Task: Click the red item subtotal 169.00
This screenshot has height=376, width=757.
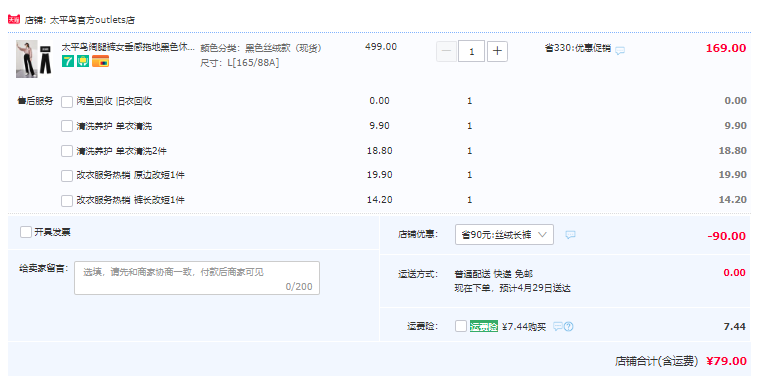Action: tap(726, 48)
